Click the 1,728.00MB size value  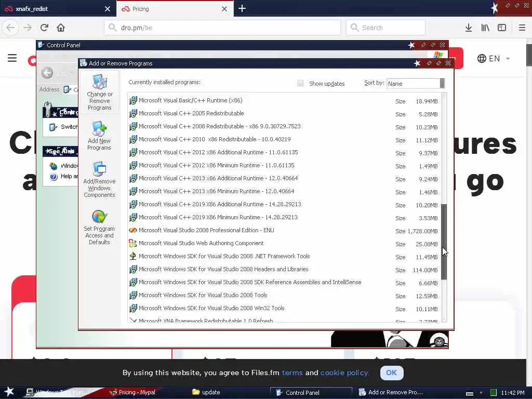pyautogui.click(x=422, y=231)
